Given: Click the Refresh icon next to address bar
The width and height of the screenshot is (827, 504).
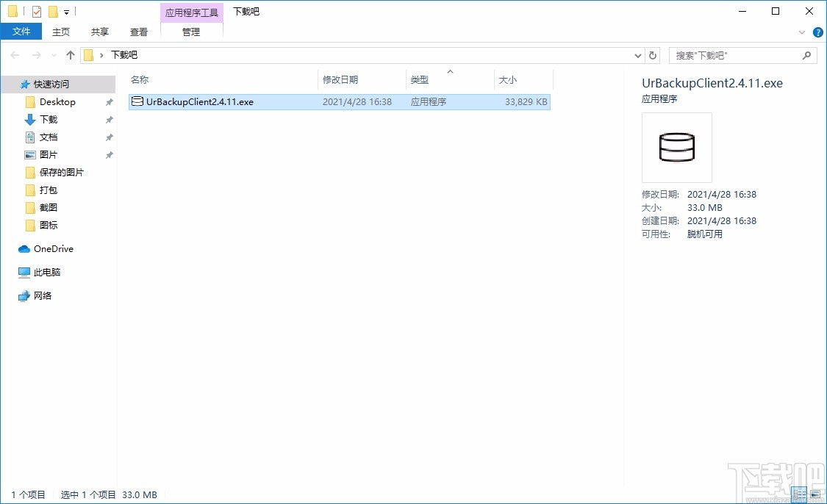Looking at the screenshot, I should pyautogui.click(x=653, y=54).
